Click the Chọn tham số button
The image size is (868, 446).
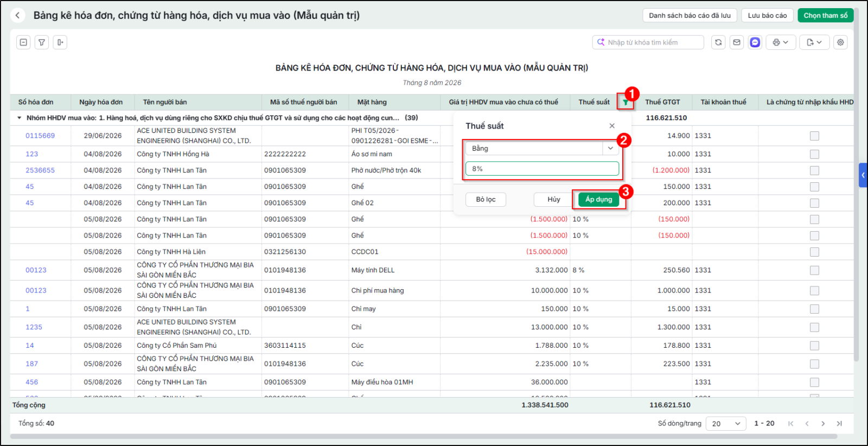825,15
